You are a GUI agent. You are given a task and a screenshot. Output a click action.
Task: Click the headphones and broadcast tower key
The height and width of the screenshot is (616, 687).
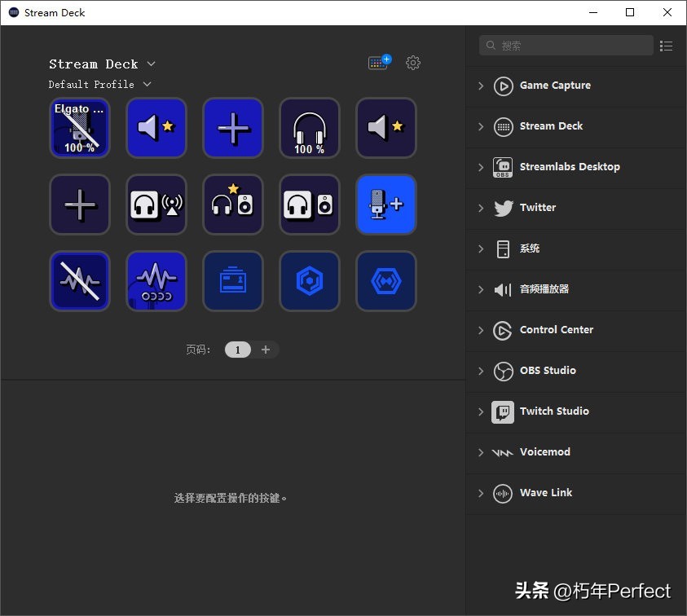click(156, 205)
